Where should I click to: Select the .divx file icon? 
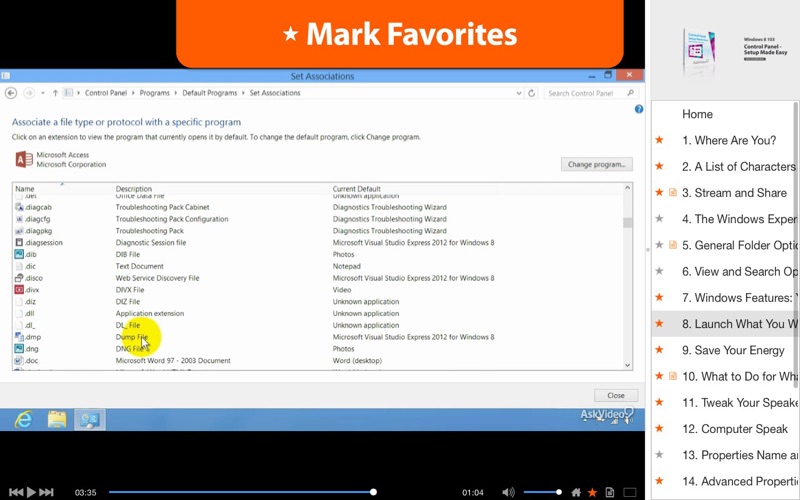click(x=19, y=290)
